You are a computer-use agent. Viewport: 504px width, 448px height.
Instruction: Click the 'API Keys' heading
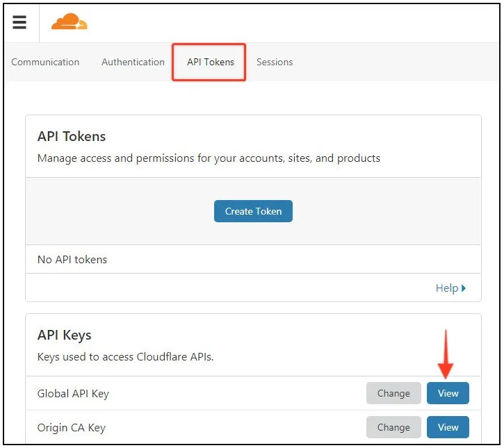[x=64, y=335]
